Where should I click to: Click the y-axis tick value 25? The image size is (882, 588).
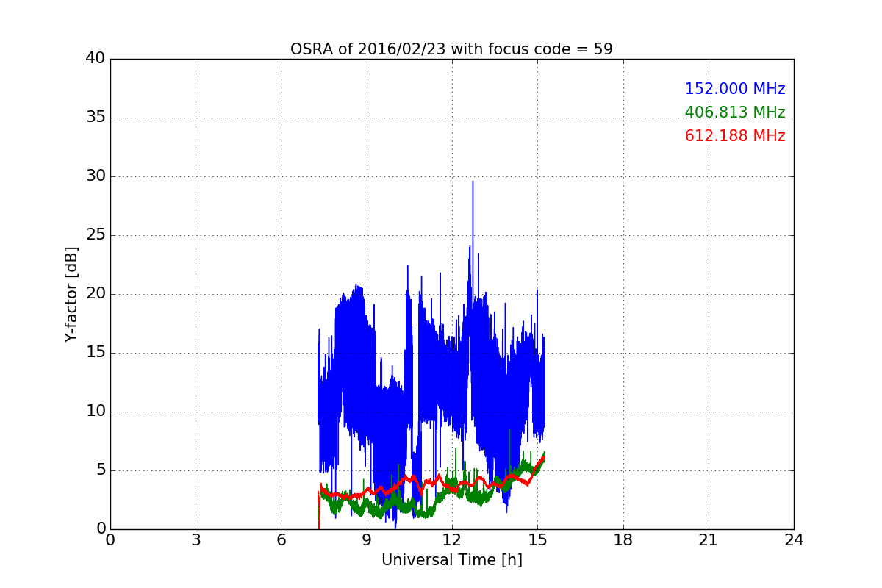point(96,235)
